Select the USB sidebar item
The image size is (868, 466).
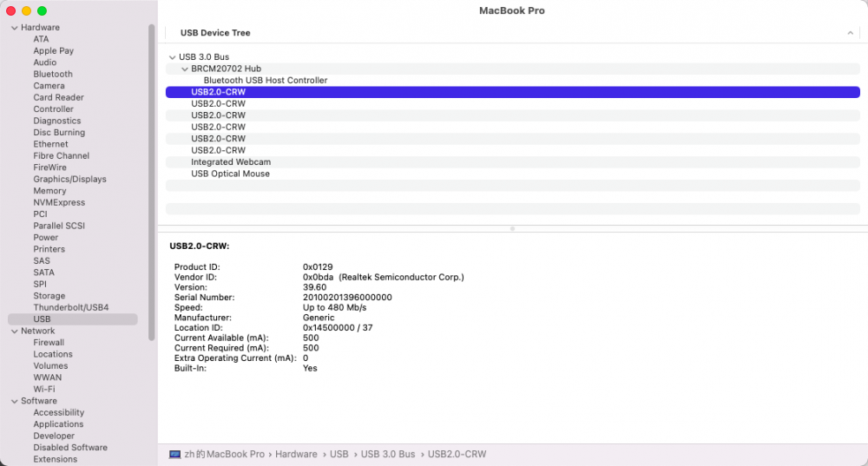click(73, 319)
